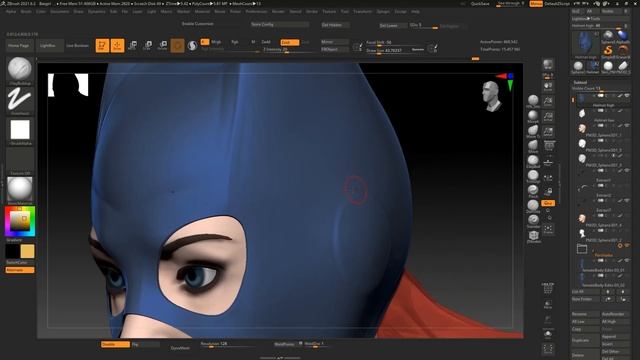Open the BrushAlpha selector
The image size is (640, 360).
[20, 130]
